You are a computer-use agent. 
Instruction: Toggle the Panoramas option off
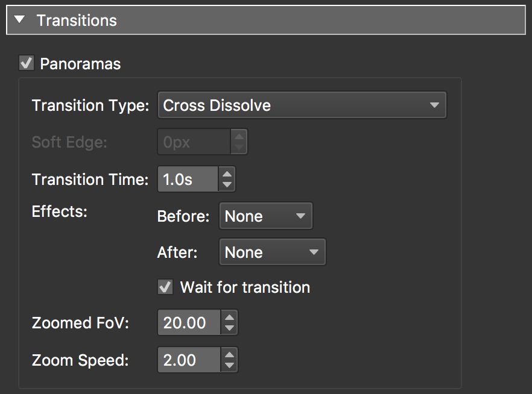click(x=26, y=63)
